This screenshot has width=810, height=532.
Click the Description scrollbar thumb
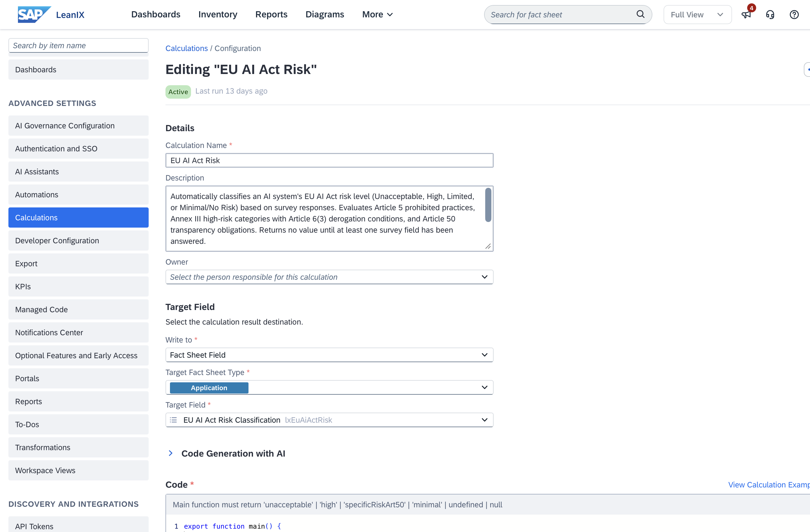tap(488, 205)
